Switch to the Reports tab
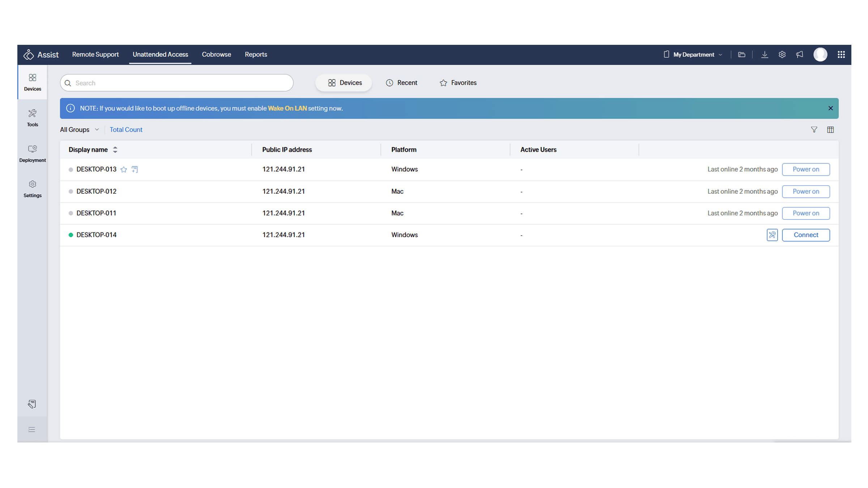This screenshot has height=488, width=868. click(256, 54)
